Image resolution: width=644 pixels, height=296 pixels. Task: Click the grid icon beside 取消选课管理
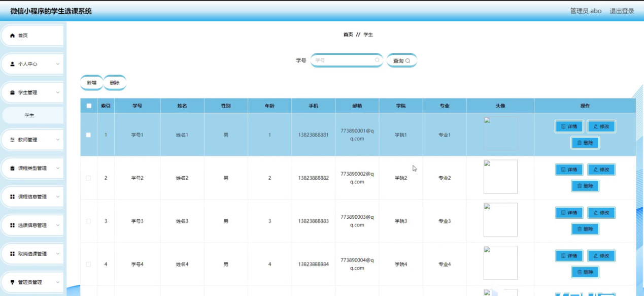pyautogui.click(x=13, y=254)
